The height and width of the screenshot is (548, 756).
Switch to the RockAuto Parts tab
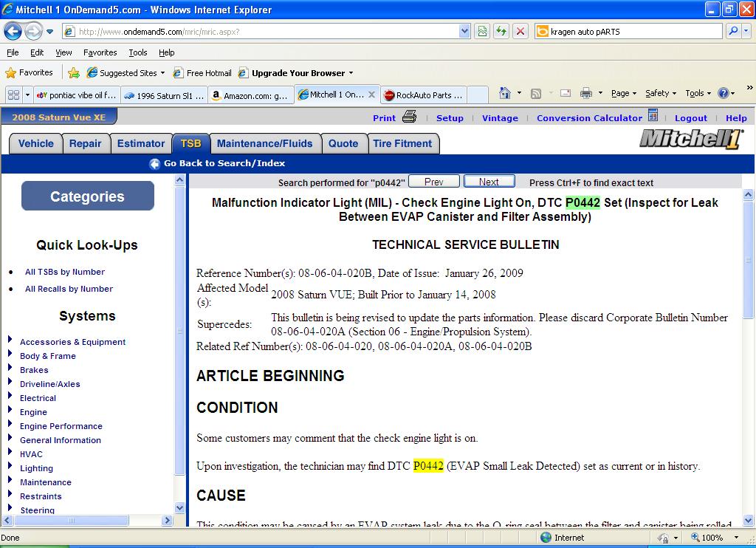point(424,95)
